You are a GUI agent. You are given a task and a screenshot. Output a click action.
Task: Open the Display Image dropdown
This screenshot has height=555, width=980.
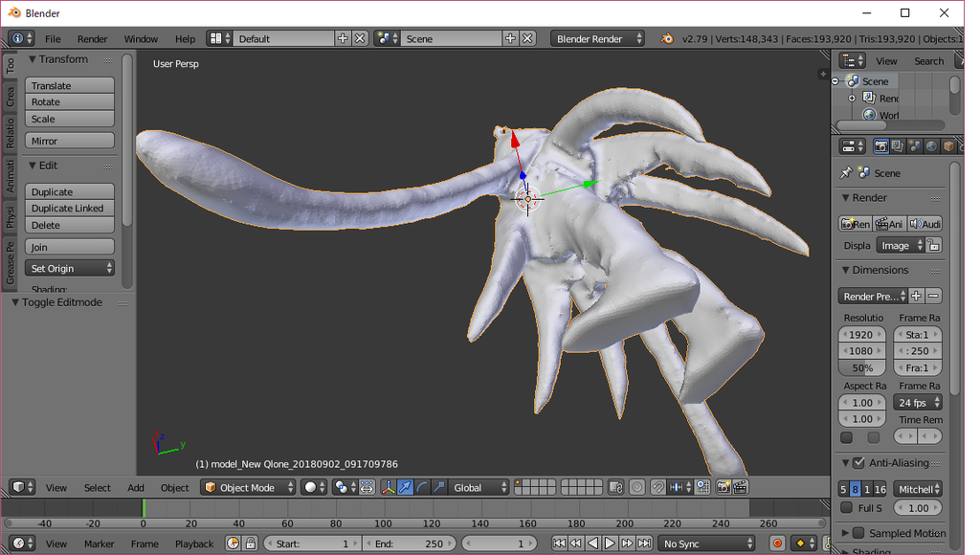901,246
